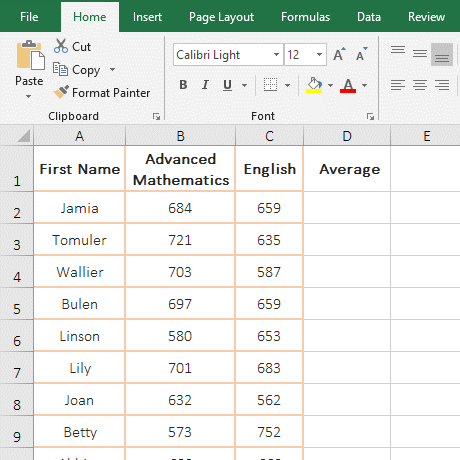Select column C header
460x460 pixels.
coord(269,136)
